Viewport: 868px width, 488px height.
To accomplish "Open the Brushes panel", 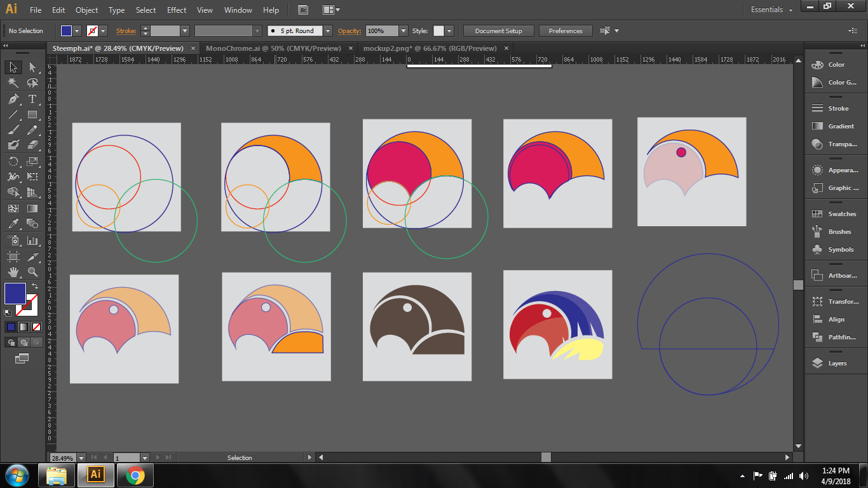I will tap(831, 232).
